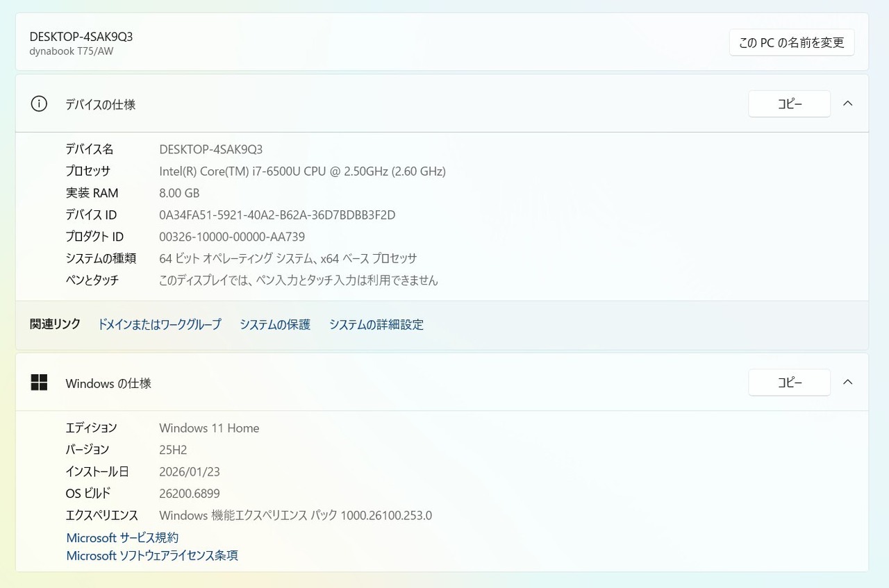This screenshot has height=588, width=889.
Task: Click the プロダクト ID row label
Action: coord(94,237)
